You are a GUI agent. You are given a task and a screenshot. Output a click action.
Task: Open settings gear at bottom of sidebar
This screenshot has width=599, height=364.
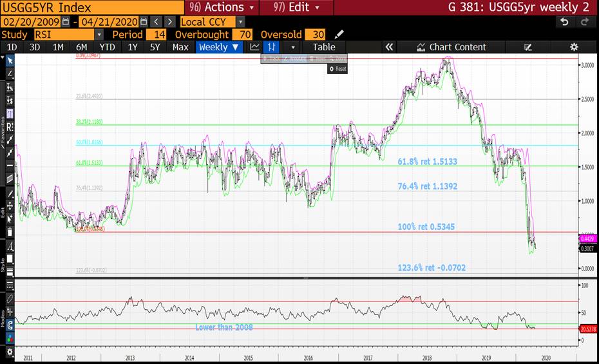tap(10, 352)
